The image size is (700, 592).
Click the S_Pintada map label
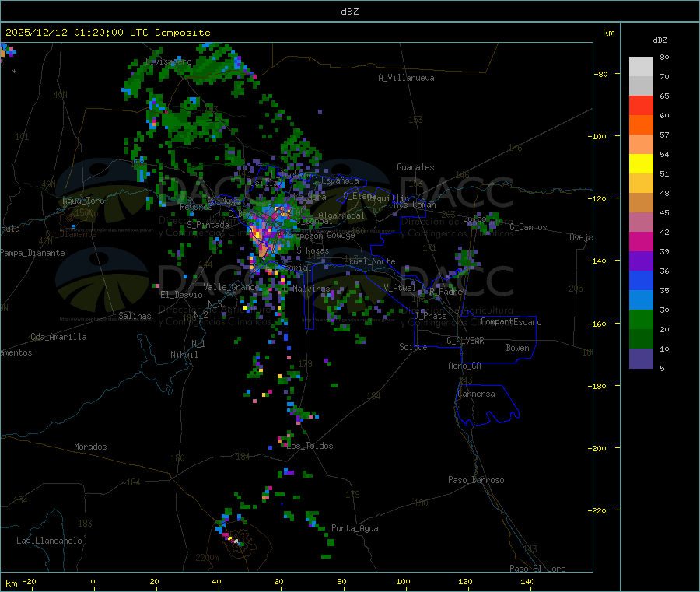(x=208, y=225)
